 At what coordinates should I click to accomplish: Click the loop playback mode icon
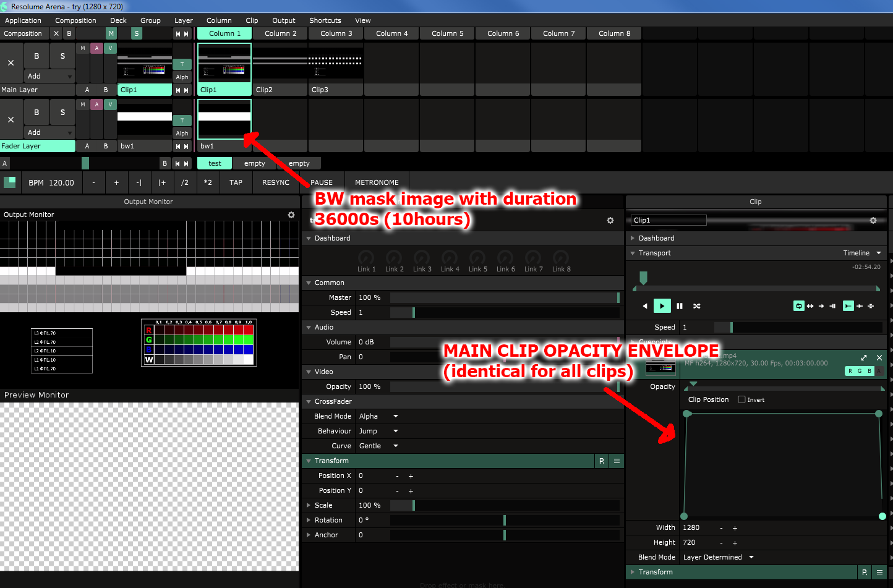point(799,306)
